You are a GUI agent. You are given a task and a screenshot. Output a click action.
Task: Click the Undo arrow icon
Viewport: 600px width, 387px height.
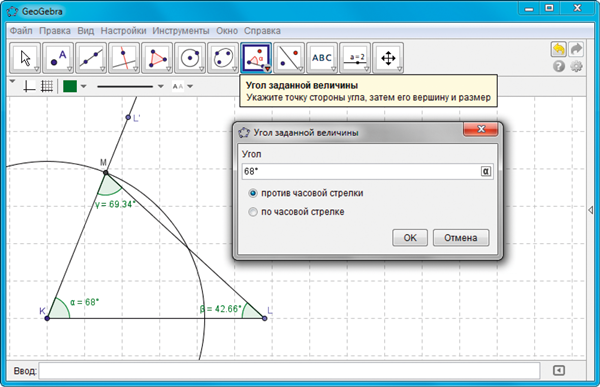[559, 49]
